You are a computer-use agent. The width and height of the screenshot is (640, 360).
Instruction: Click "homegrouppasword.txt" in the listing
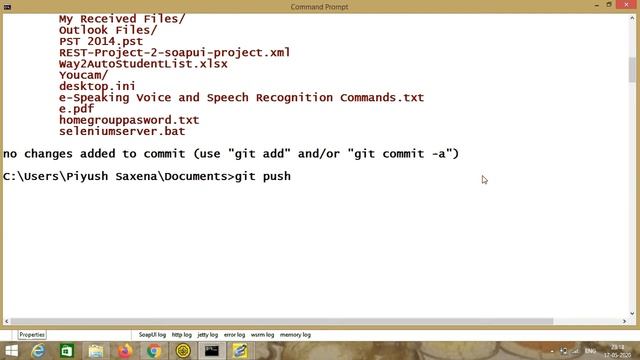(129, 120)
